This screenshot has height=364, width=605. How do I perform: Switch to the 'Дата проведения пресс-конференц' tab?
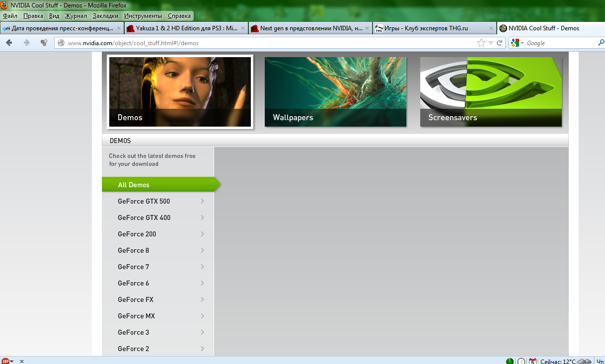(62, 28)
